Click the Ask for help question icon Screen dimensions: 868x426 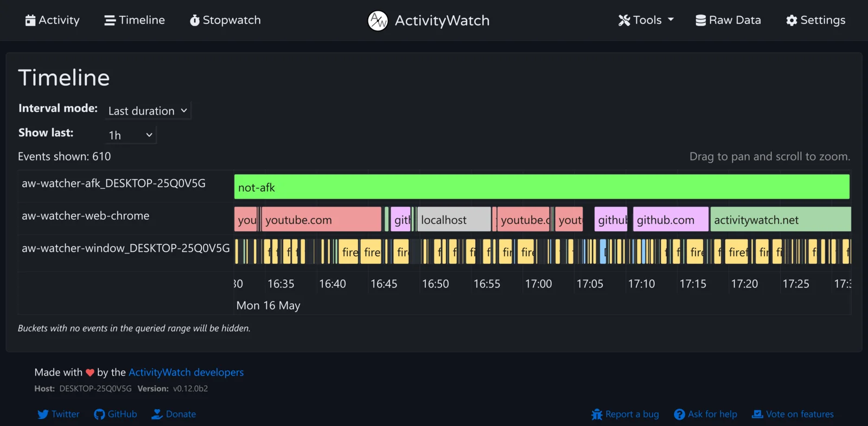click(679, 415)
